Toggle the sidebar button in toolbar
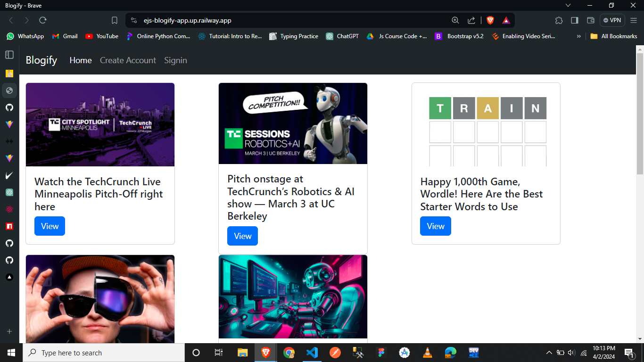 click(x=575, y=20)
